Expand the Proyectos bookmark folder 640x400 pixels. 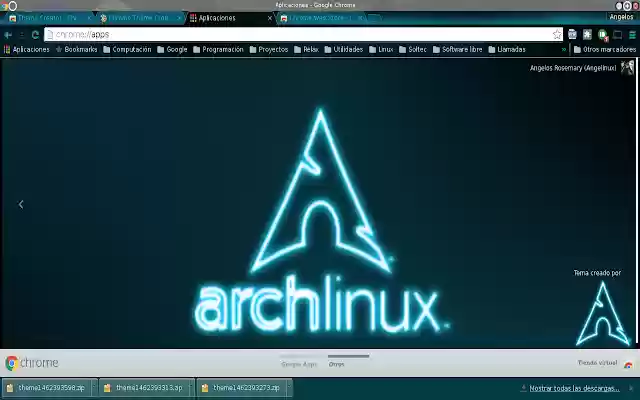[269, 49]
